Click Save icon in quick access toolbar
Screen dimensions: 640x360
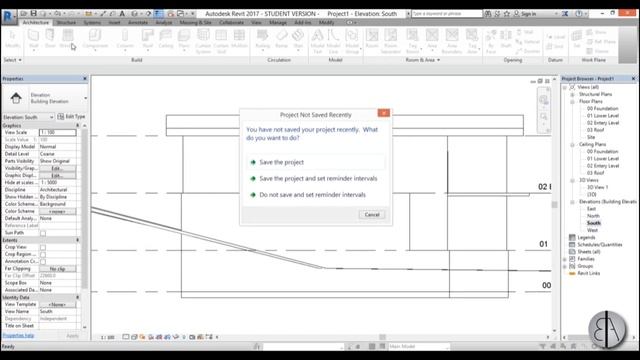[33, 13]
